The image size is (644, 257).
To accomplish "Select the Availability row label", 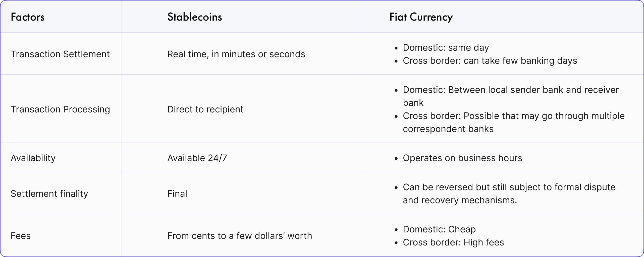I will (x=33, y=158).
